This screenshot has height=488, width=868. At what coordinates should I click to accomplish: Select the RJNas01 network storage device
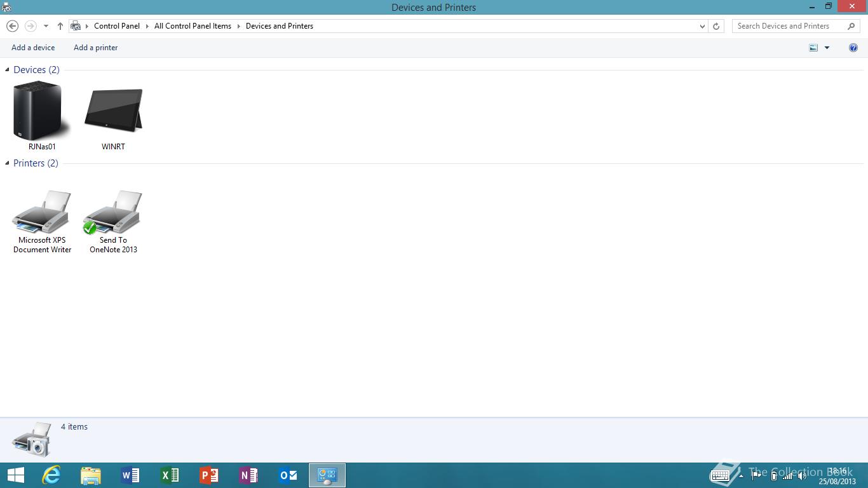(x=42, y=117)
